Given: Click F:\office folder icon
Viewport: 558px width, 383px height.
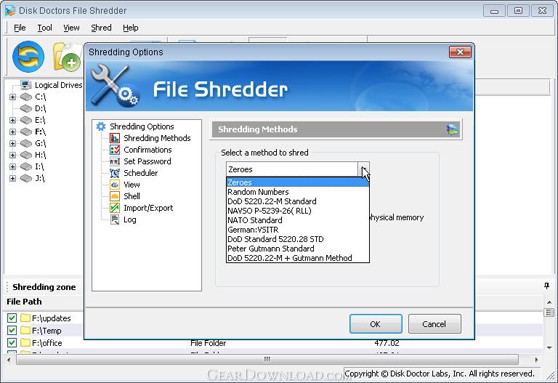Looking at the screenshot, I should coord(25,343).
